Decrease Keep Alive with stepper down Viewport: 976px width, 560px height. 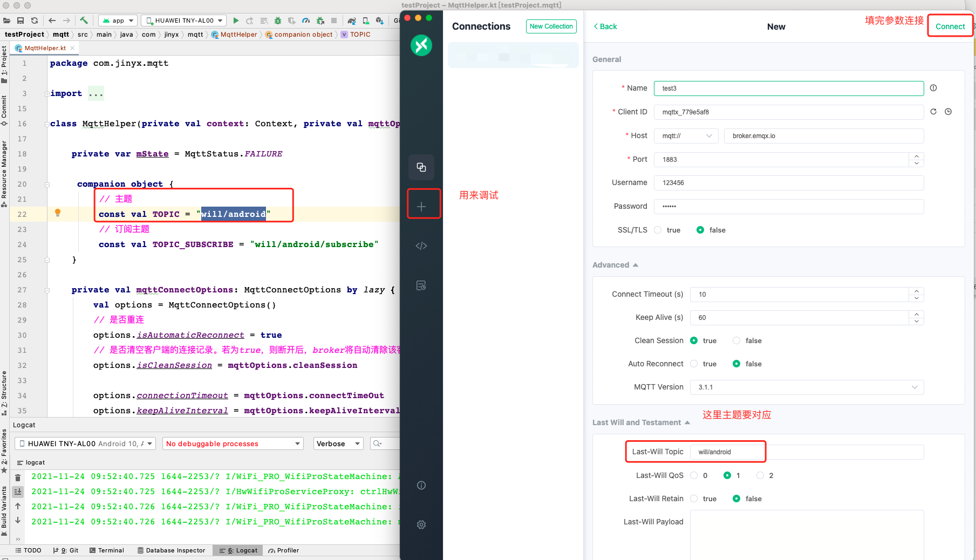pos(916,321)
